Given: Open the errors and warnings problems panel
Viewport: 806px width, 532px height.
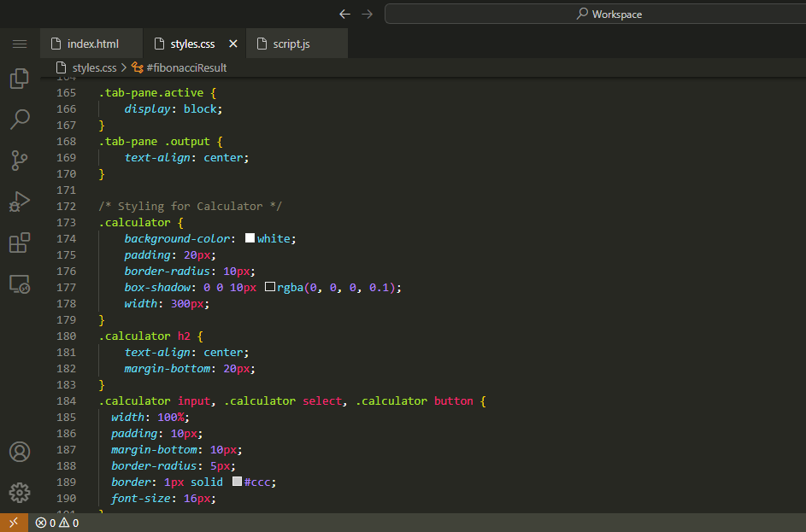Looking at the screenshot, I should [x=57, y=523].
